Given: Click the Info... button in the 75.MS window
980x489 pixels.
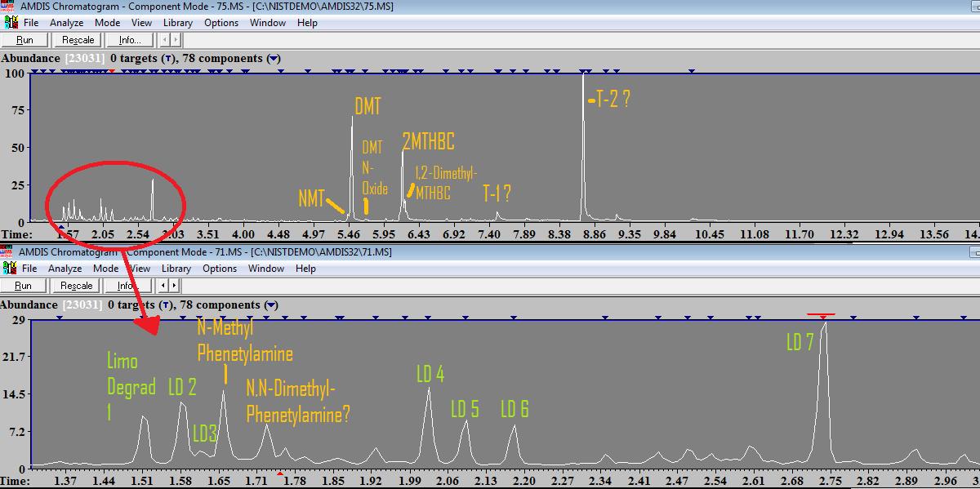Looking at the screenshot, I should coord(129,40).
